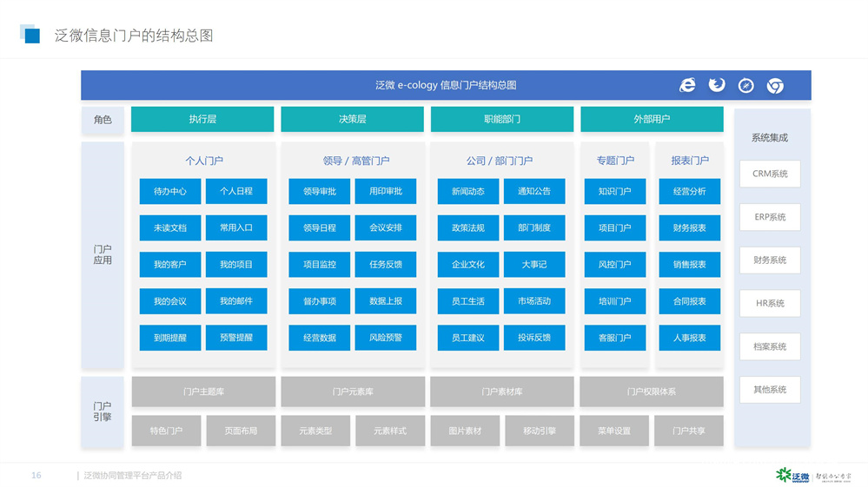Click the 会议安排 tile

(386, 227)
